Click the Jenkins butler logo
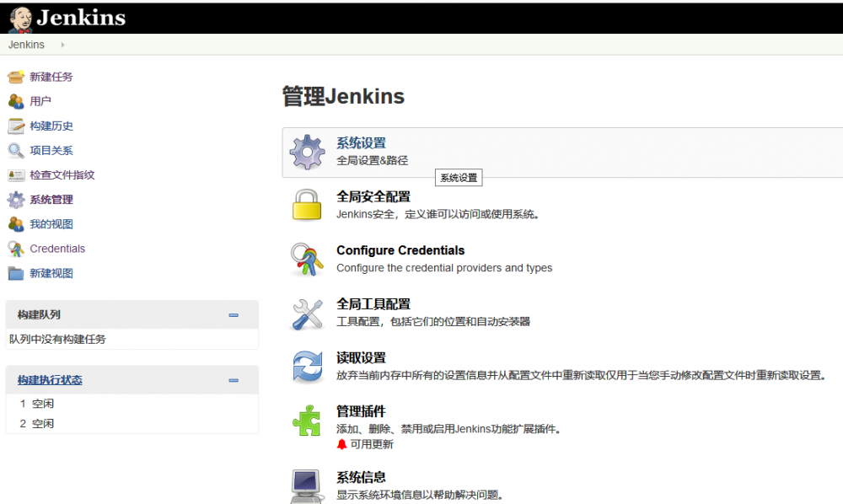 [20, 17]
